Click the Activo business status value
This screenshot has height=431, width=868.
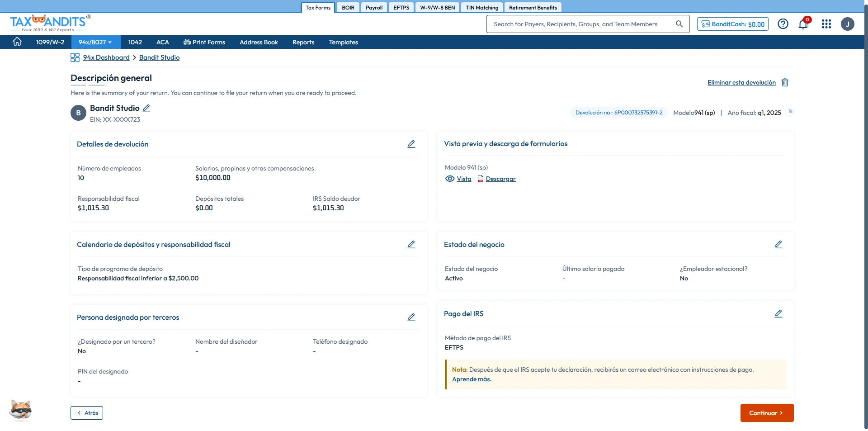(454, 278)
